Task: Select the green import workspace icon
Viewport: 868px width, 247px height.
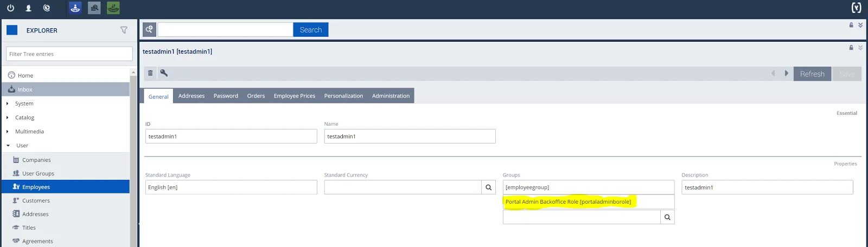Action: point(113,8)
